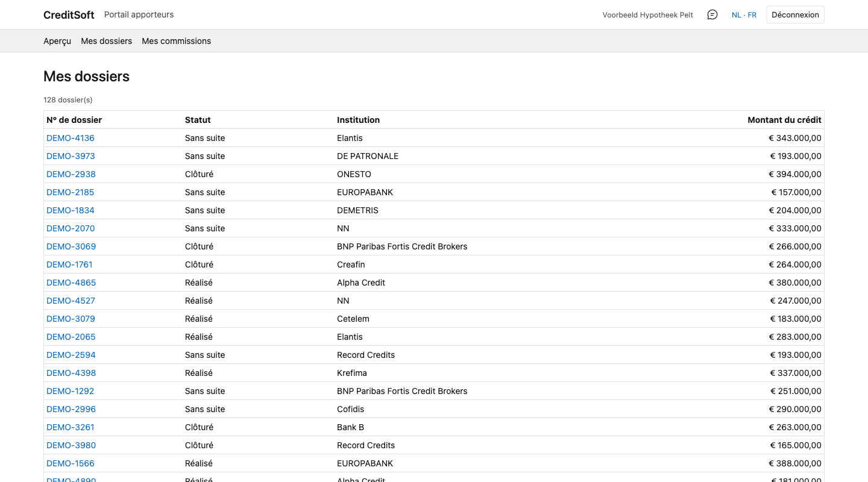Viewport: 868px width, 482px height.
Task: Open dossier DEMO-2070
Action: click(x=71, y=228)
